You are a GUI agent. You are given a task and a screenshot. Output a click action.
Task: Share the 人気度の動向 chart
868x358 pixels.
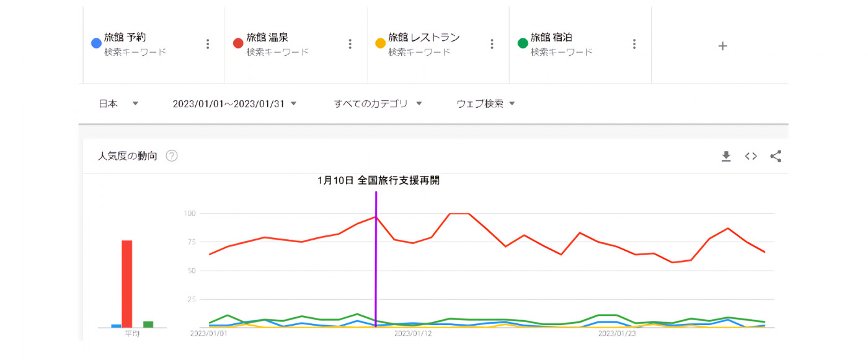click(776, 156)
